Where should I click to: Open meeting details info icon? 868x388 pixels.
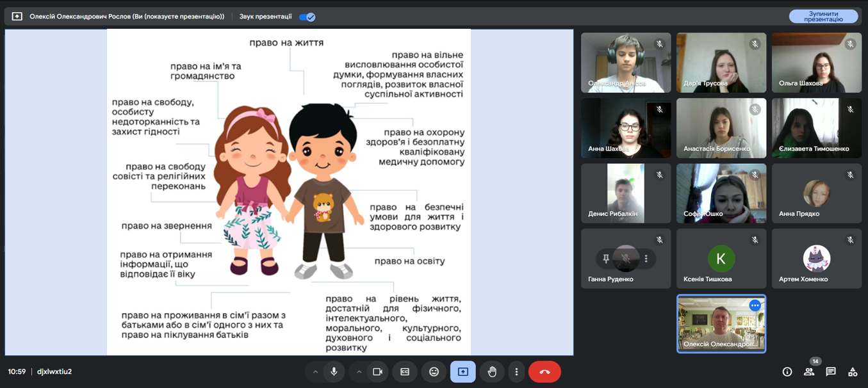[x=787, y=372]
